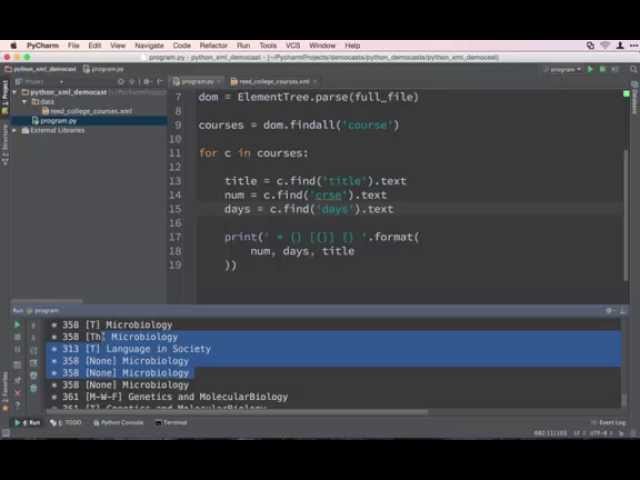Open macOS menu extras dots icon
This screenshot has width=640, height=480.
(633, 45)
